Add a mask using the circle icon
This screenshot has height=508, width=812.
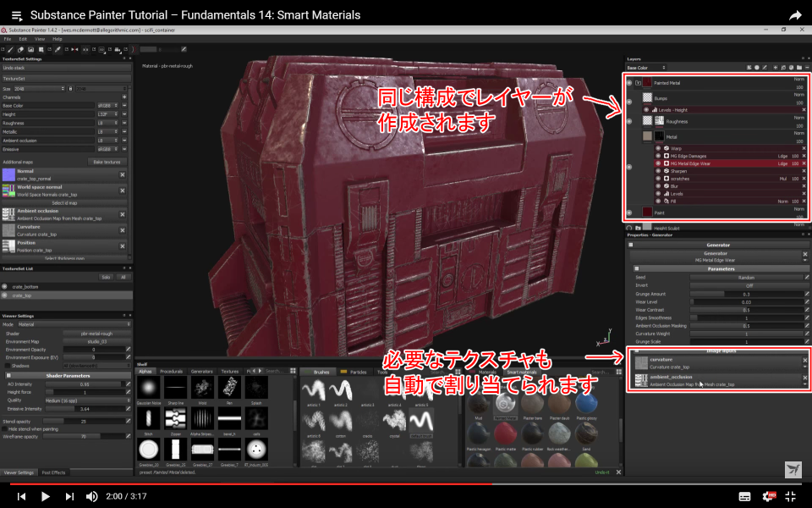tap(756, 68)
